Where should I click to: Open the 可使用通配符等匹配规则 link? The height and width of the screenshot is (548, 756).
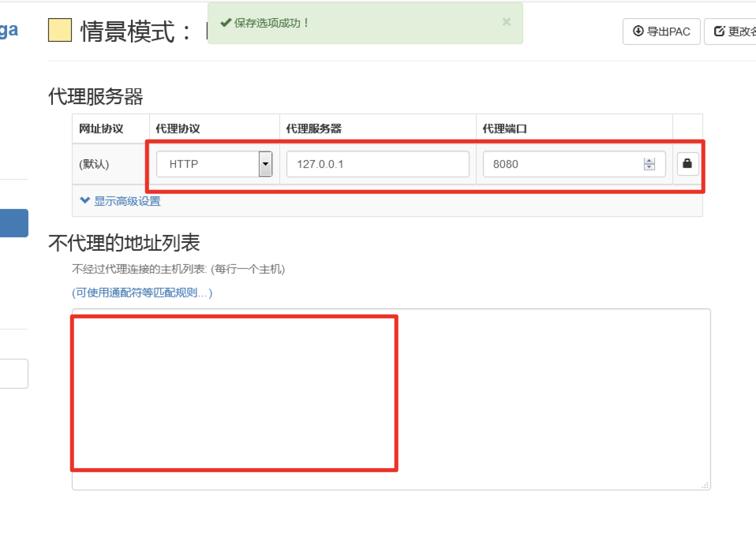pos(142,293)
